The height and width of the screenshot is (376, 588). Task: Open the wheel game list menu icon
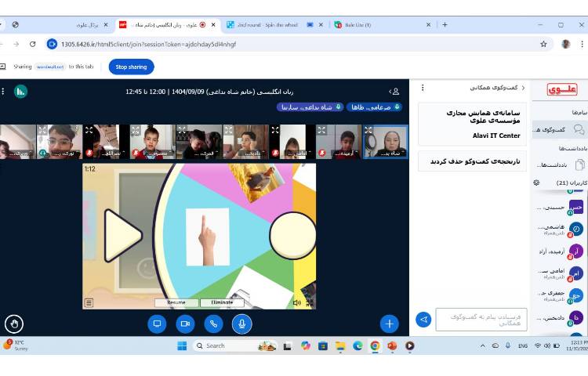click(89, 302)
